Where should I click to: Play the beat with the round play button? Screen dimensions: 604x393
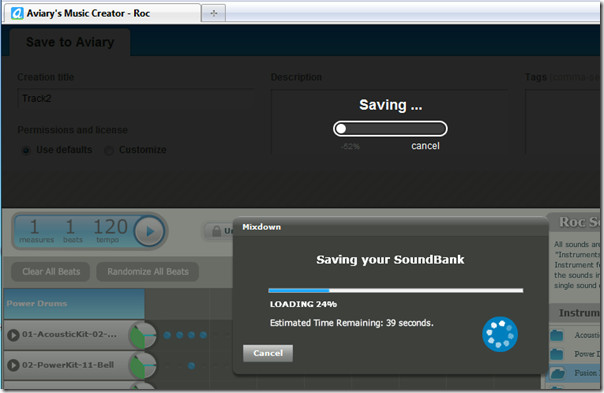click(x=149, y=231)
